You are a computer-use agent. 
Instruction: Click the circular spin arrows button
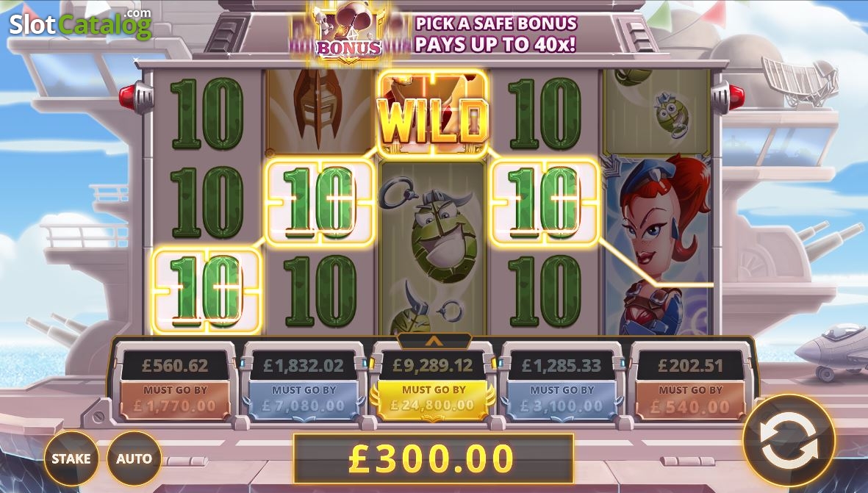(789, 440)
